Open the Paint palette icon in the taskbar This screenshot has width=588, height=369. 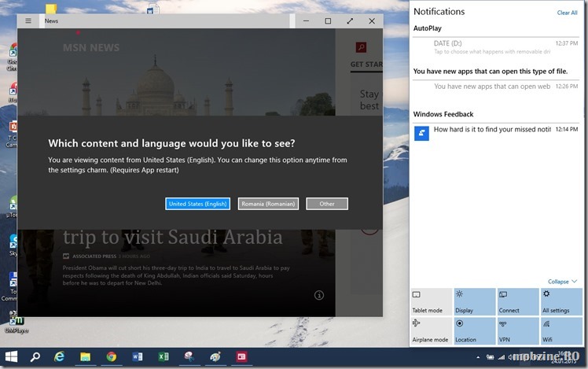215,357
